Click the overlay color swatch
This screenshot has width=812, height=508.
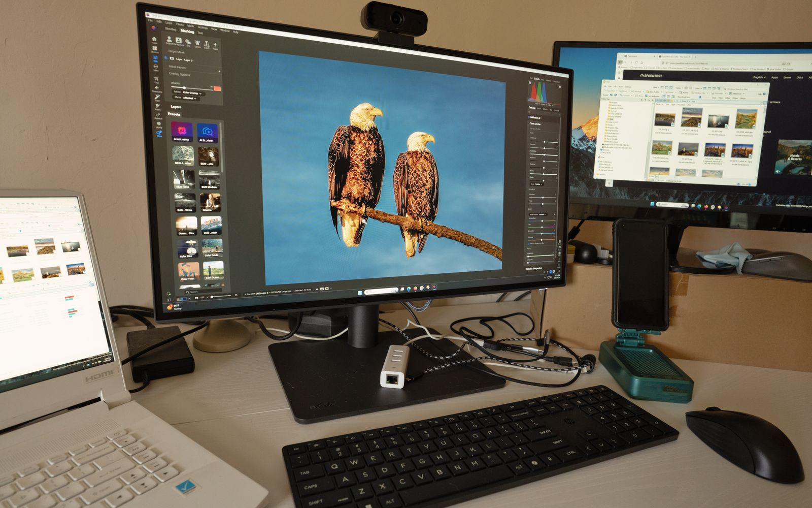point(217,89)
